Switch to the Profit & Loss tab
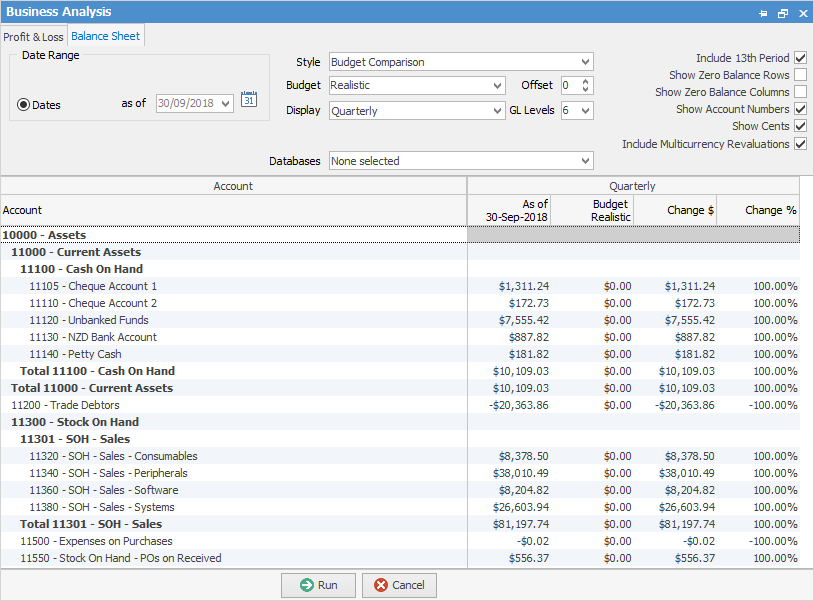Image resolution: width=814 pixels, height=601 pixels. [33, 37]
